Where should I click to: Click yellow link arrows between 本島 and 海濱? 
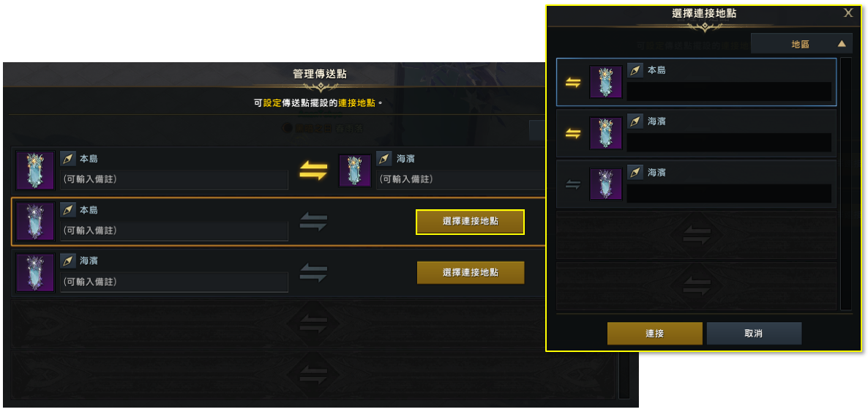click(x=313, y=171)
